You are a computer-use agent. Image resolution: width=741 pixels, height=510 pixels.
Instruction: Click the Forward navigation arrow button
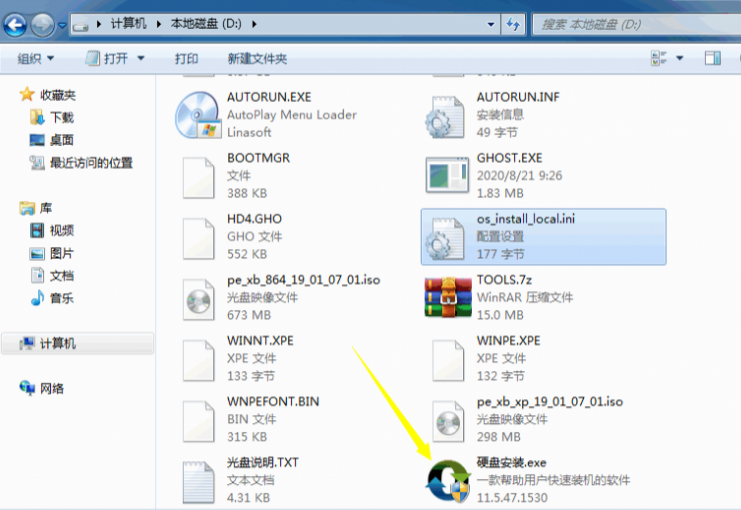click(x=43, y=25)
